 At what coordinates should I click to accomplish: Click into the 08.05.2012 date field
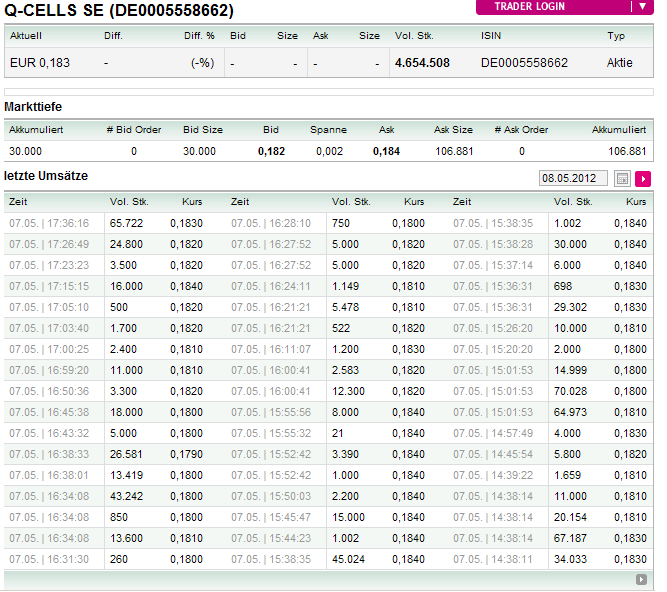pos(573,178)
